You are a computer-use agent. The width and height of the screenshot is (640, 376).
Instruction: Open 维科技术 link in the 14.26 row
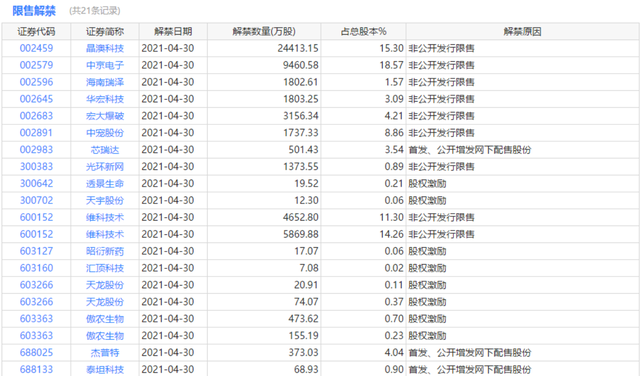105,234
